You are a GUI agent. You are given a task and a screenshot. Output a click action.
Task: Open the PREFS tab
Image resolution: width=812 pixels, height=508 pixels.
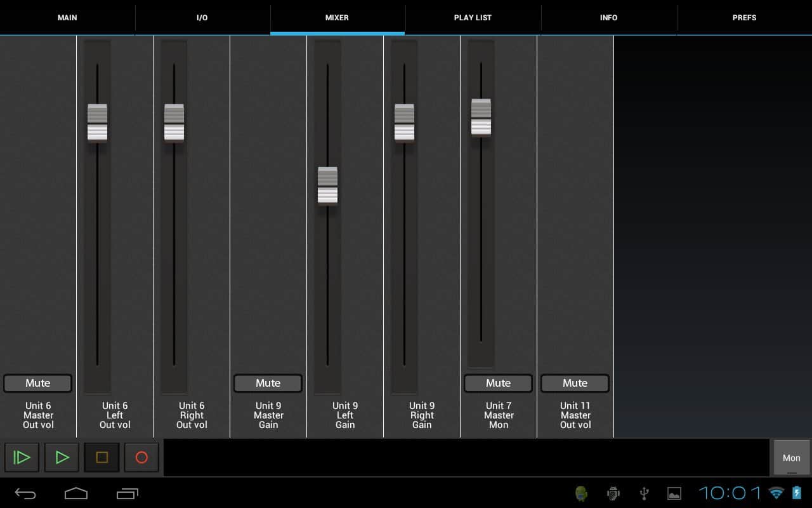(x=744, y=18)
